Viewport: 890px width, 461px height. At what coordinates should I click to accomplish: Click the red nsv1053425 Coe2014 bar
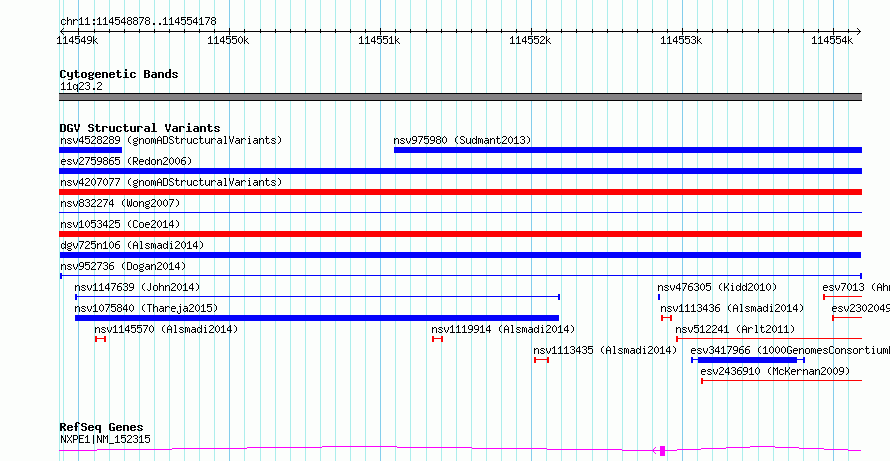click(x=461, y=234)
